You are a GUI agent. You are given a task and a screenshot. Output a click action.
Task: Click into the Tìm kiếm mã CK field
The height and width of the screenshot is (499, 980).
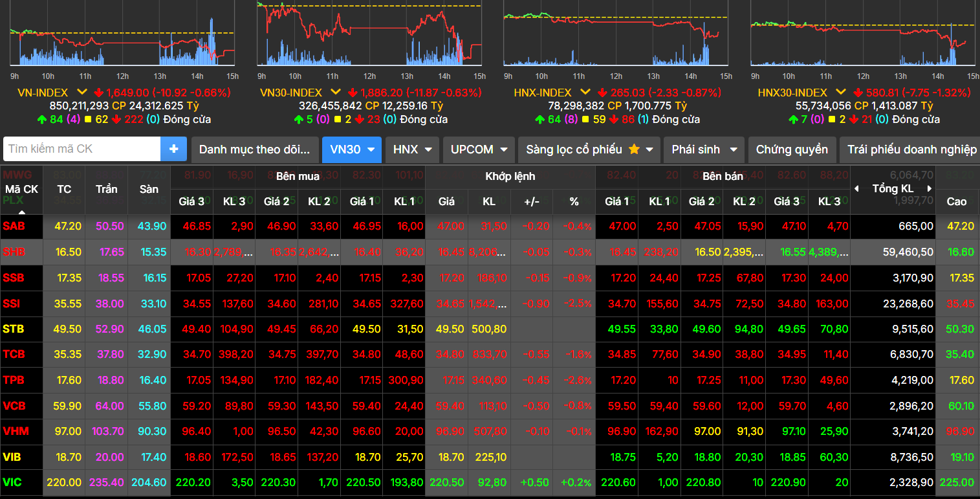point(82,149)
